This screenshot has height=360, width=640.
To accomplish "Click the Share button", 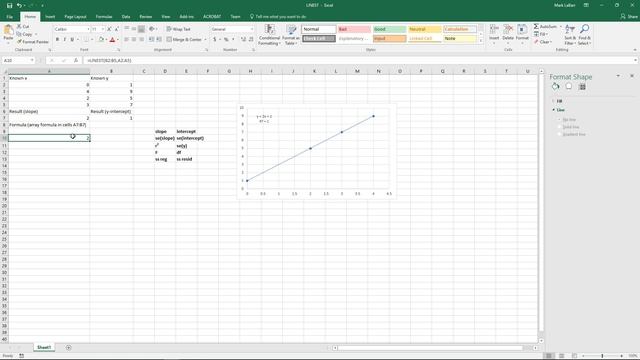I will pyautogui.click(x=629, y=16).
